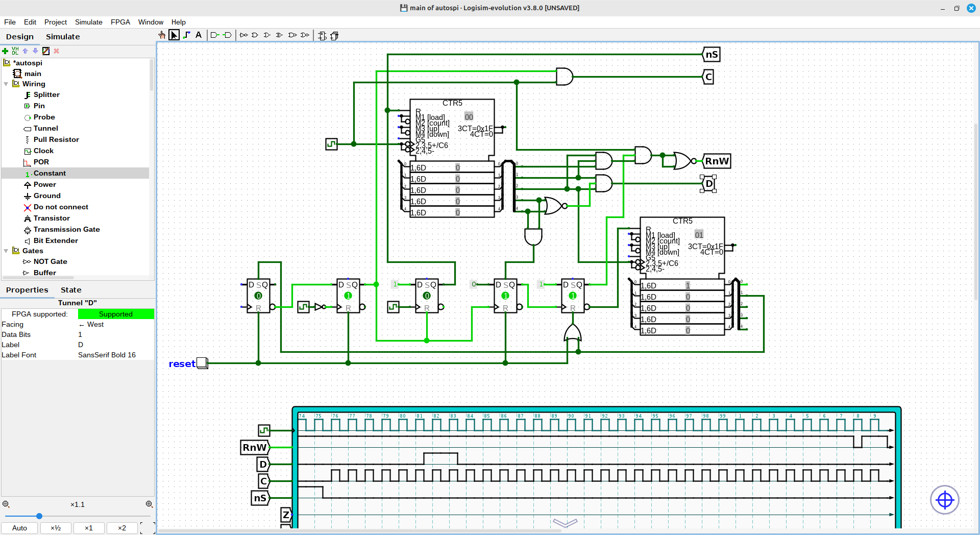
Task: Collapse the Wiring library folder
Action: click(x=6, y=84)
